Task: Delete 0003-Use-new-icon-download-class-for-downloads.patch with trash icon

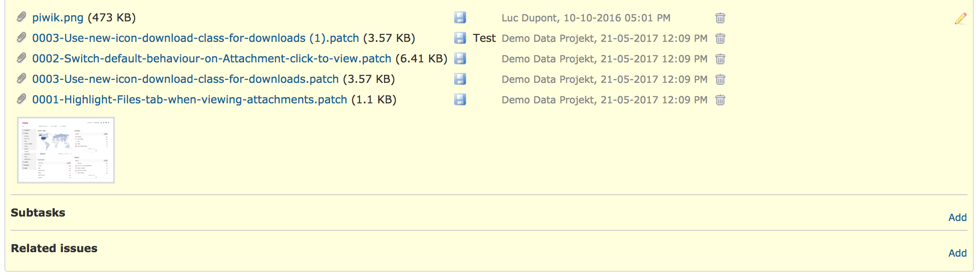Action: (720, 79)
